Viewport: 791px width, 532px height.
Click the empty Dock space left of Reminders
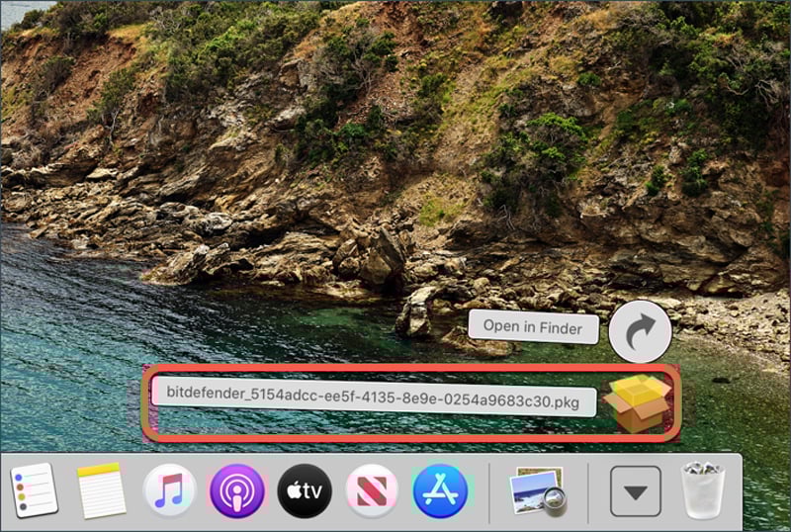click(6, 491)
